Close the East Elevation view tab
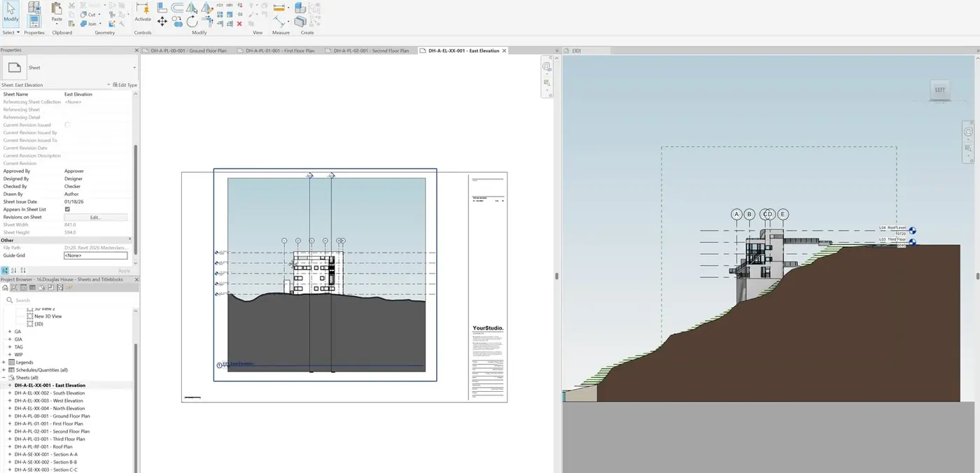Viewport: 980px width, 473px height. (x=504, y=50)
